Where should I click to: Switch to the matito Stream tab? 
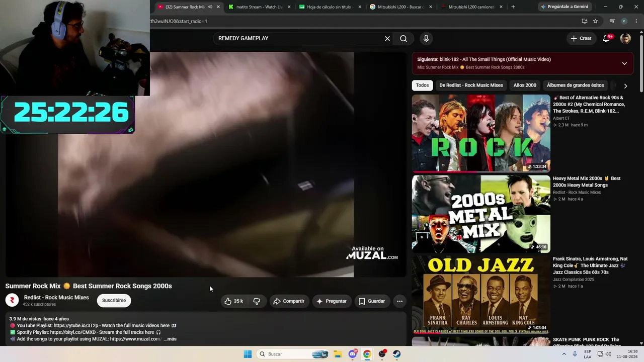[259, 7]
